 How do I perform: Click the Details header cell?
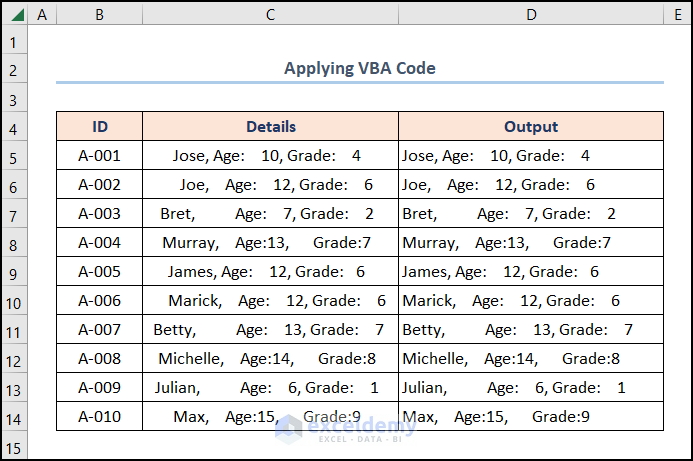(x=270, y=127)
